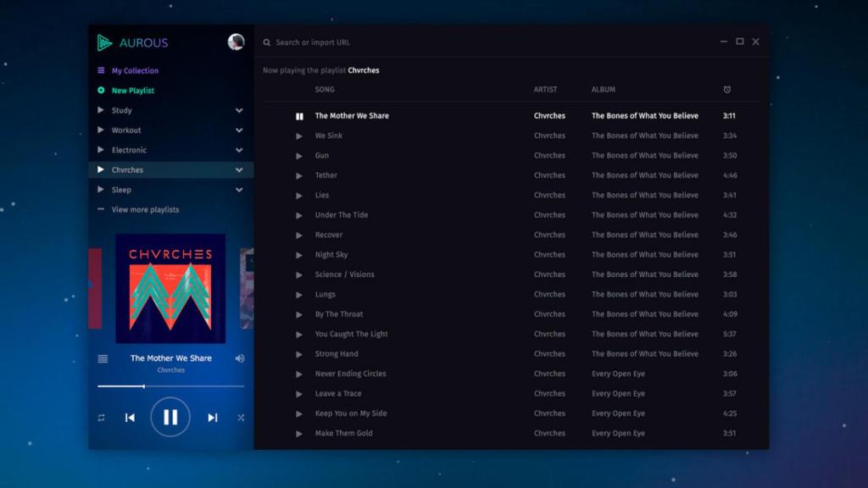Viewport: 868px width, 488px height.
Task: Open the user profile avatar
Action: point(236,42)
